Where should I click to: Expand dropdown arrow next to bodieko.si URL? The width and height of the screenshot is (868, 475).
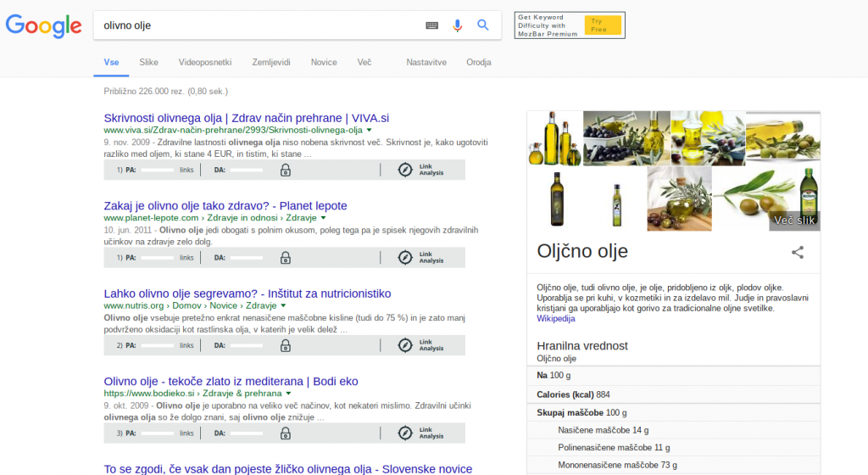pos(288,394)
